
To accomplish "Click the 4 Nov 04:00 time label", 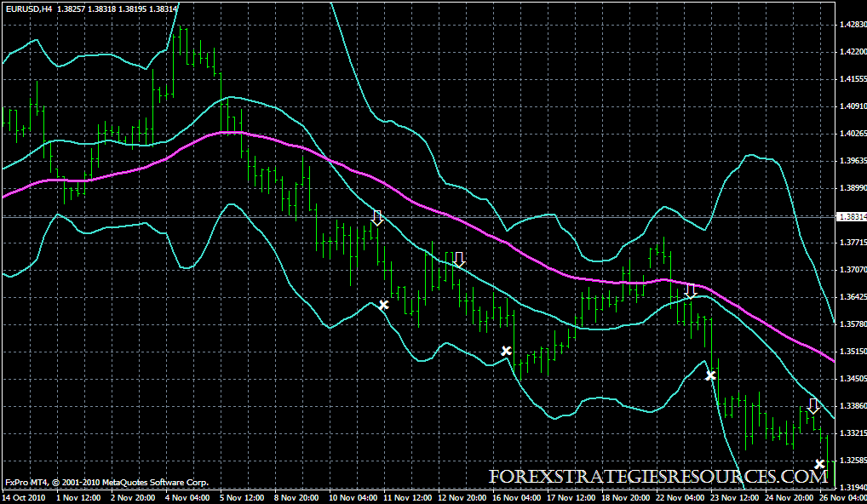I will [188, 498].
